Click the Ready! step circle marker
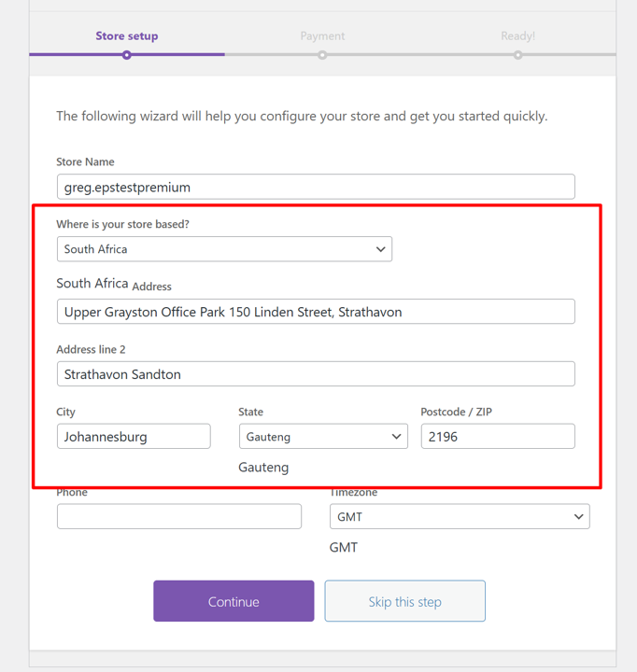The image size is (637, 672). coord(517,55)
